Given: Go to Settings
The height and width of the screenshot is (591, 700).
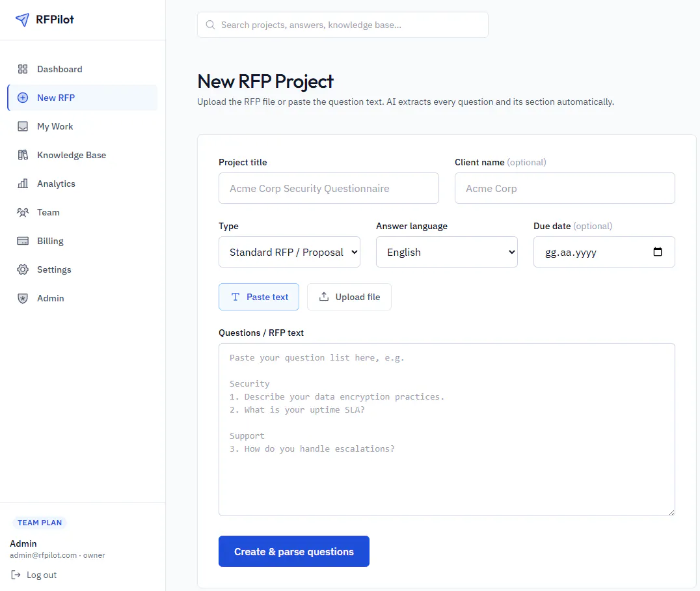Looking at the screenshot, I should point(83,269).
